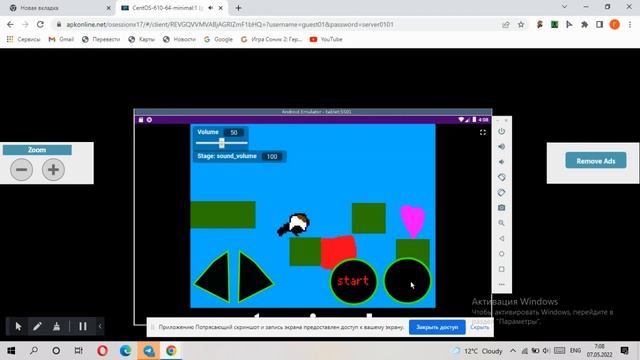Click 'Закрыть доступ' to stop sharing
The image size is (640, 360).
click(437, 327)
